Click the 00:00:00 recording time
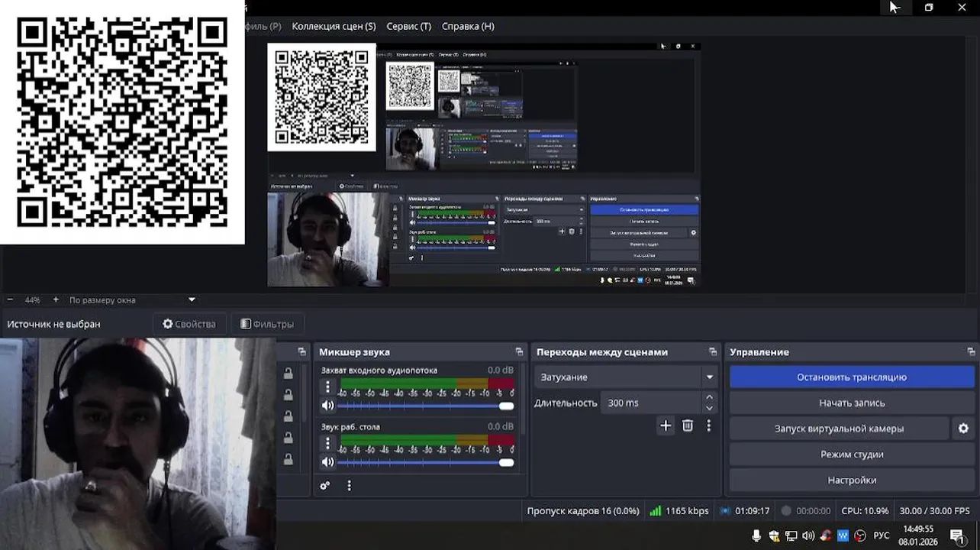 click(x=814, y=511)
